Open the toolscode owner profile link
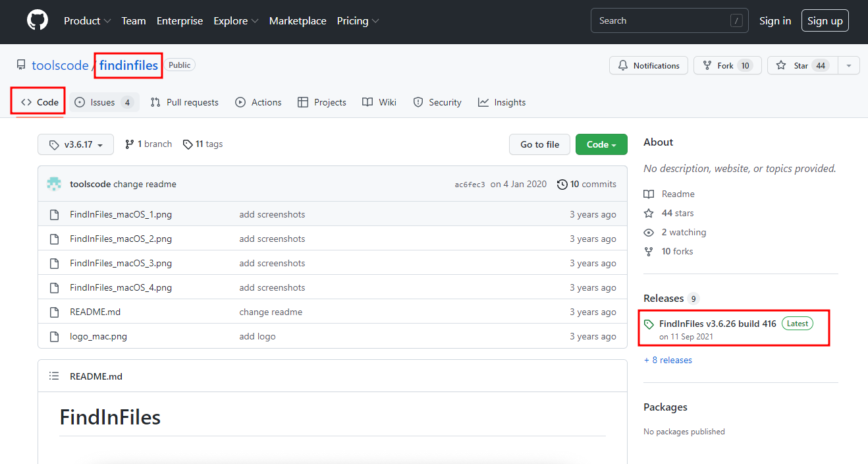Viewport: 868px width, 464px height. 60,65
